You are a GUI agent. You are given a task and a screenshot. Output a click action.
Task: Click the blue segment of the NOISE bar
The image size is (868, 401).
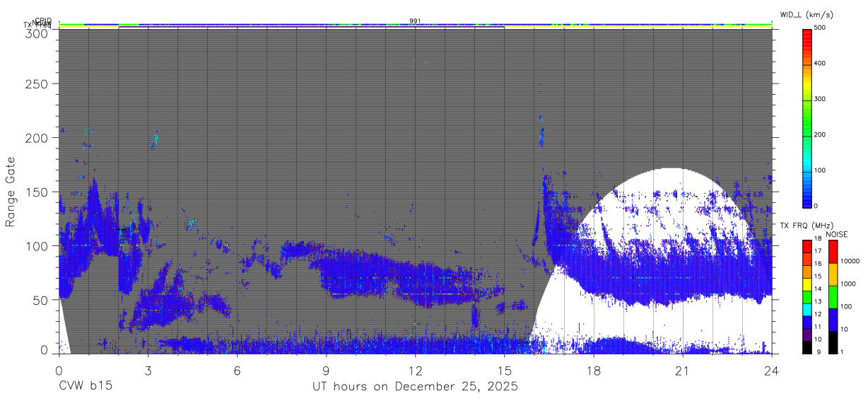[833, 319]
